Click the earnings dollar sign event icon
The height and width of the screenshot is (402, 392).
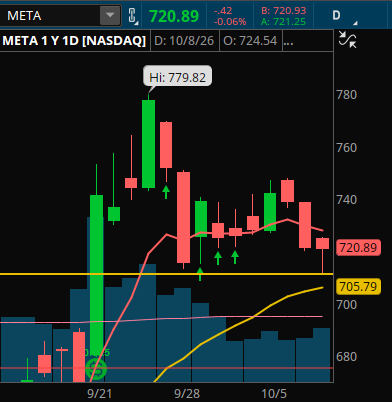tap(96, 369)
